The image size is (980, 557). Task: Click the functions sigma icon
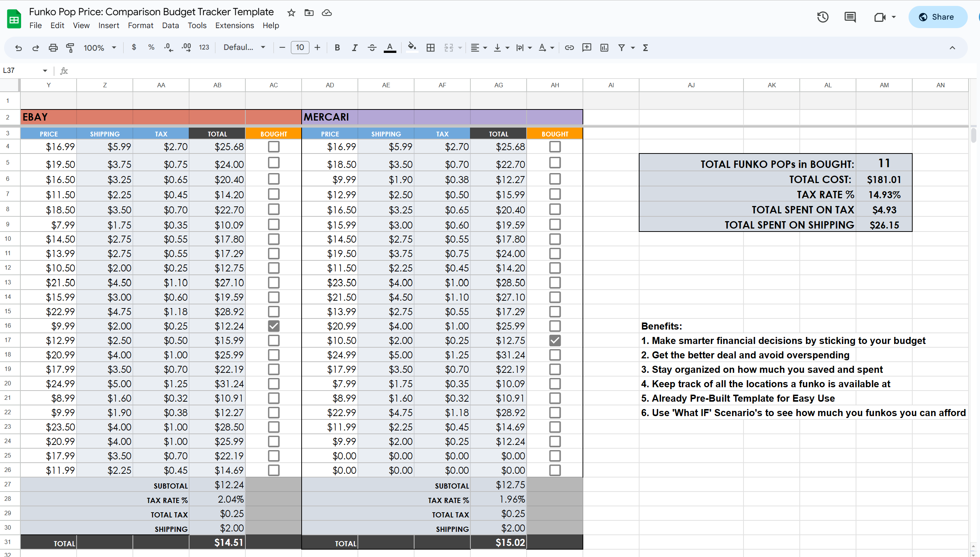pos(645,47)
